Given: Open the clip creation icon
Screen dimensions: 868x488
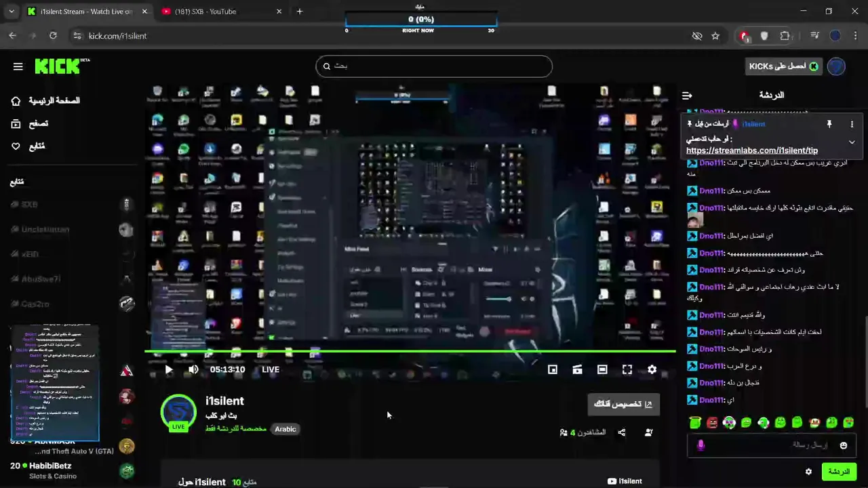Looking at the screenshot, I should 577,369.
